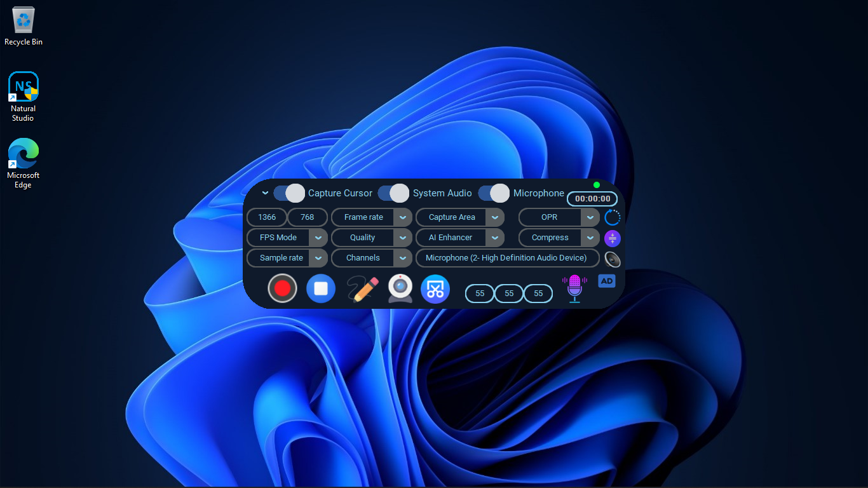Viewport: 868px width, 488px height.
Task: Turn on the Microphone toggle
Action: tap(494, 193)
